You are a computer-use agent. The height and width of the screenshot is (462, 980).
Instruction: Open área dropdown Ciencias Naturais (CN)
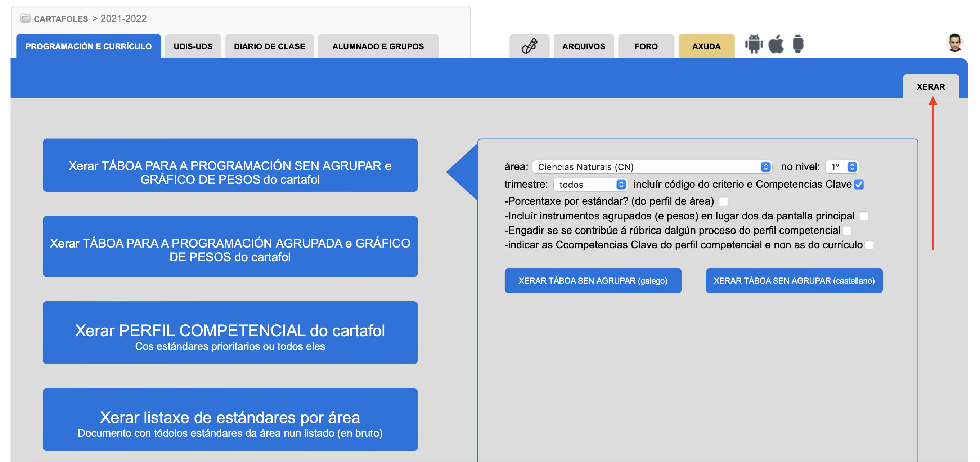652,166
